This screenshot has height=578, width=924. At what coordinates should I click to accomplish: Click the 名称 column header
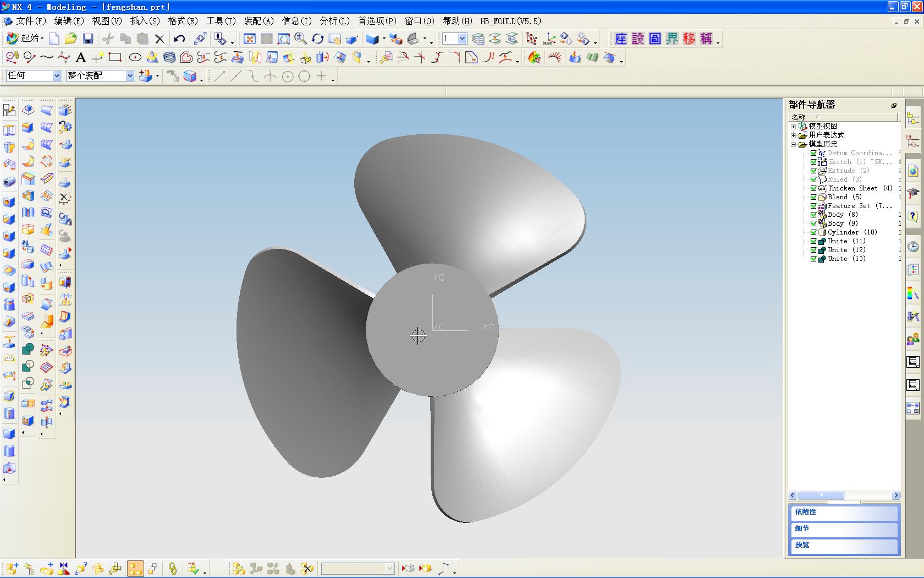[843, 117]
